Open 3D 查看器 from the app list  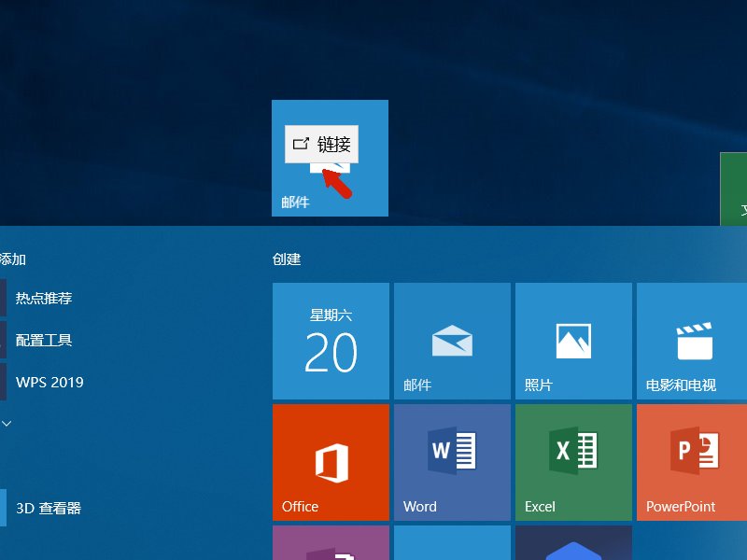tap(49, 508)
